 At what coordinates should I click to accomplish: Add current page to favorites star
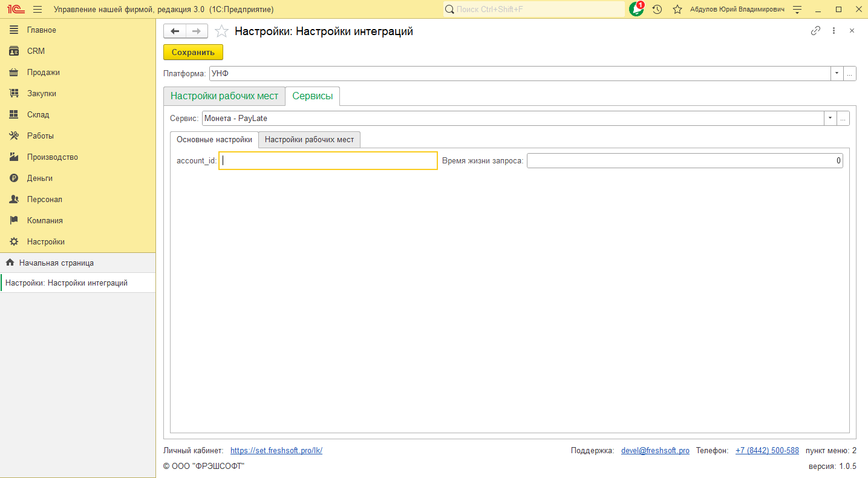click(x=222, y=31)
